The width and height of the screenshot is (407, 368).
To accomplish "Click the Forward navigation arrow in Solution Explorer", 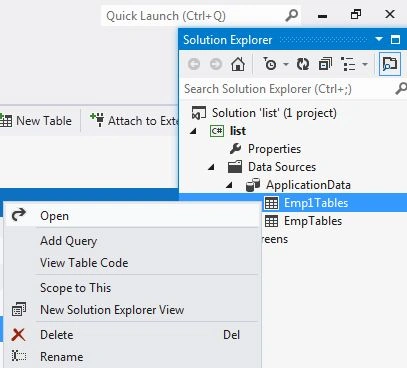I will point(216,64).
